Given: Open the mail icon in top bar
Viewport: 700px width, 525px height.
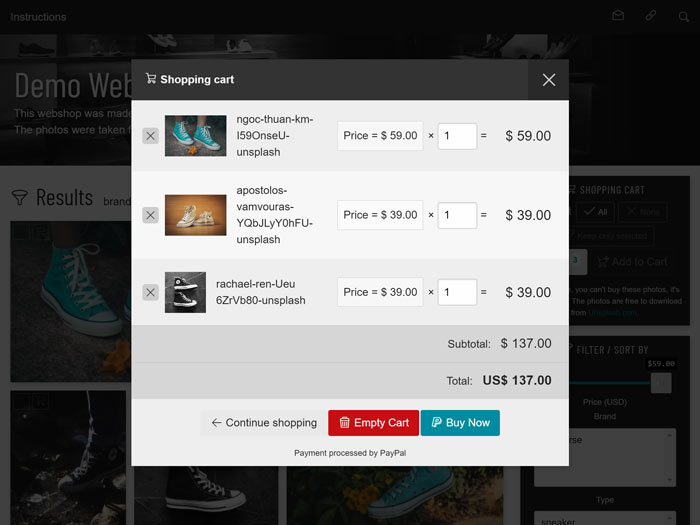Looking at the screenshot, I should [618, 16].
